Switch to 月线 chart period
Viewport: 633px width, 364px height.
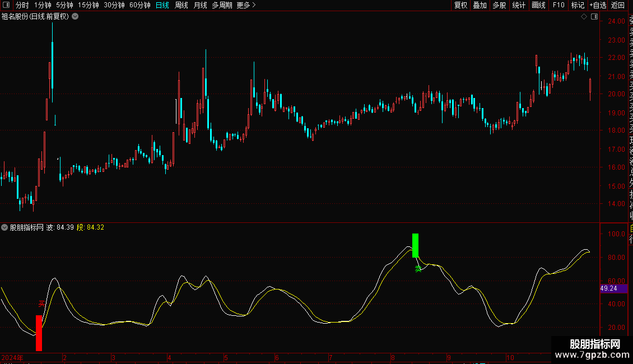[200, 5]
